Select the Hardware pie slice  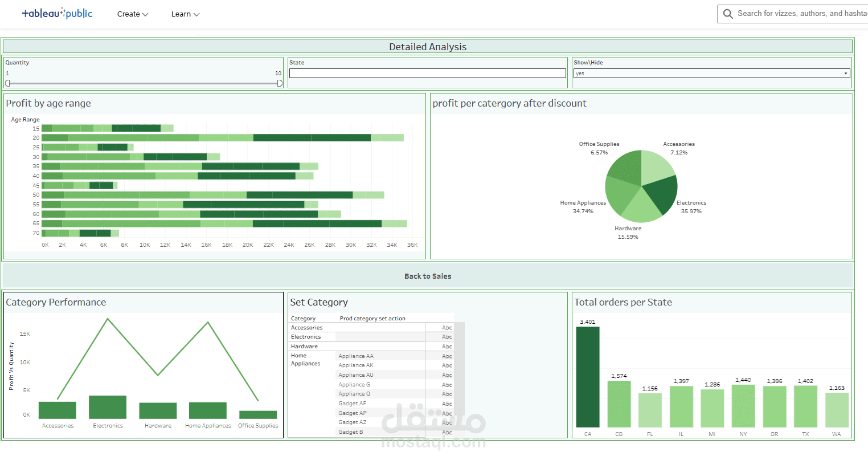point(642,208)
